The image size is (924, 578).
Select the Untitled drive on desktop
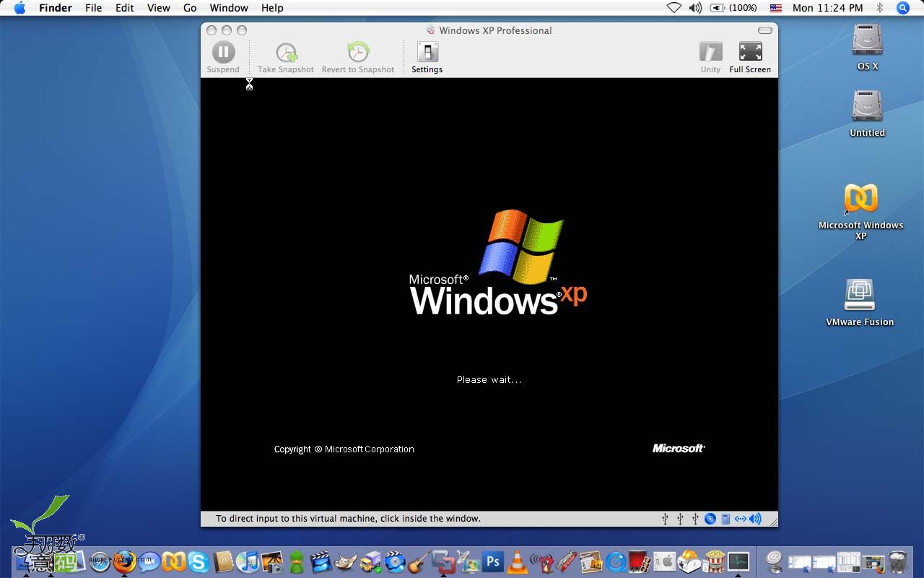(867, 113)
